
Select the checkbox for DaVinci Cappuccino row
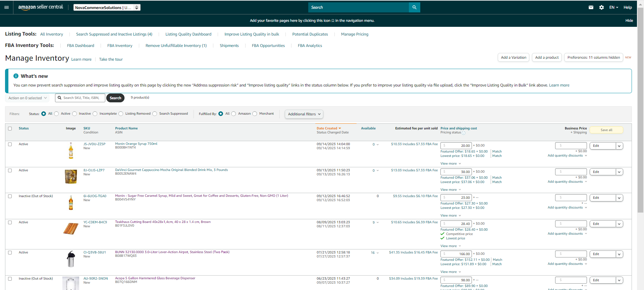pos(10,170)
